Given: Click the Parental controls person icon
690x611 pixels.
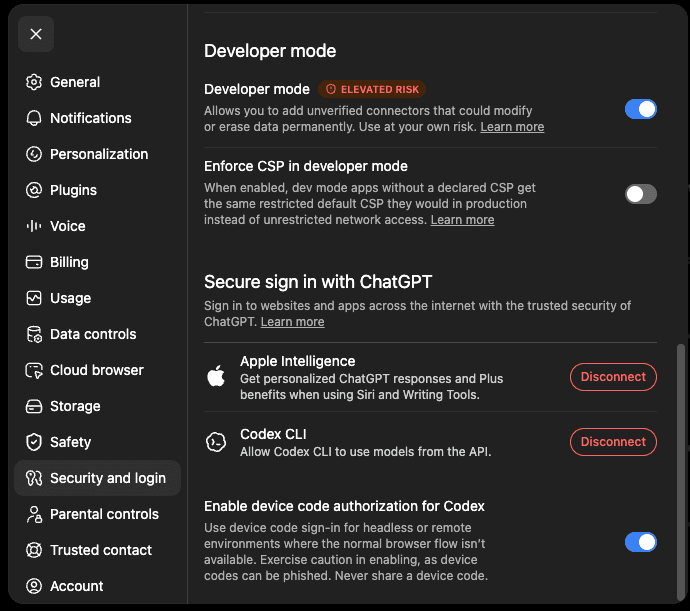Looking at the screenshot, I should click(x=34, y=514).
